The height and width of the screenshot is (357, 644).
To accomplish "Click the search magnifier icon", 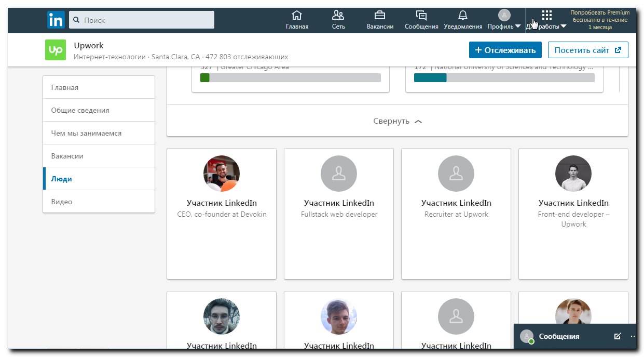I will [76, 20].
